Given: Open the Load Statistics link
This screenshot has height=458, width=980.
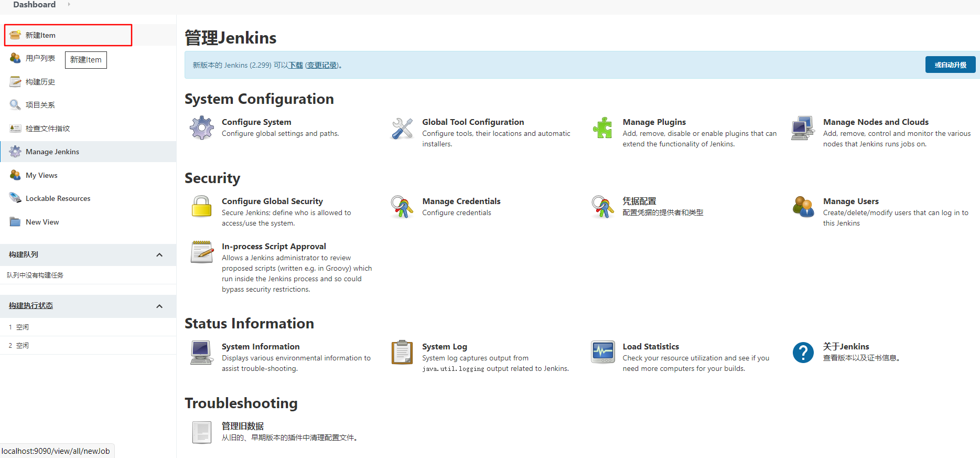Looking at the screenshot, I should click(651, 346).
